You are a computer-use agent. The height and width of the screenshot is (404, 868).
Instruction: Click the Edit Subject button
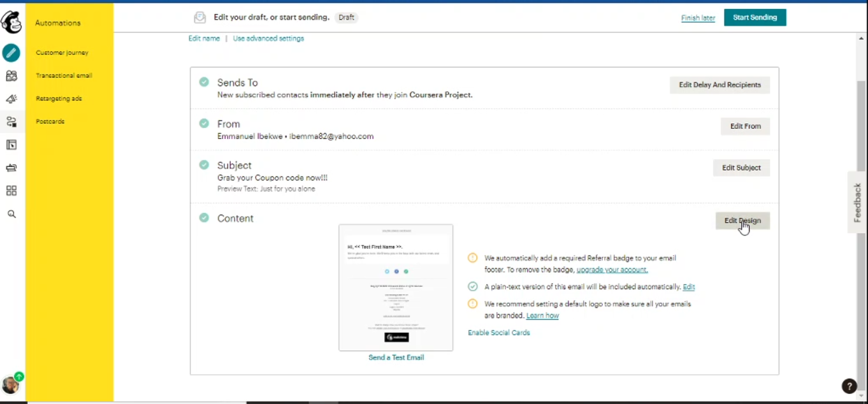pos(741,168)
